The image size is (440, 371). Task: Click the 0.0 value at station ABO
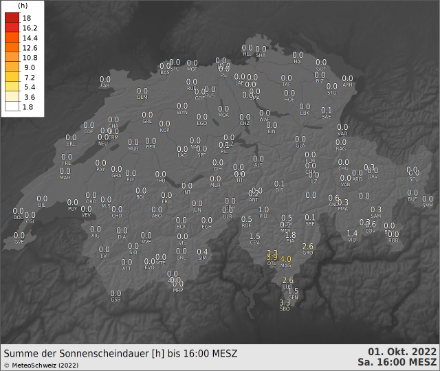pyautogui.click(x=157, y=210)
